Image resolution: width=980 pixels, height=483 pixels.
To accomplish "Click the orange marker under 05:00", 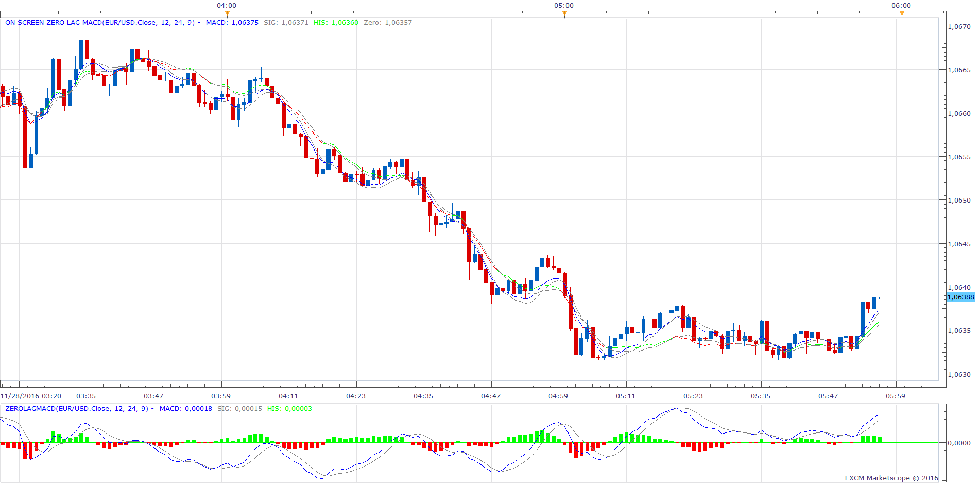I will pyautogui.click(x=564, y=14).
